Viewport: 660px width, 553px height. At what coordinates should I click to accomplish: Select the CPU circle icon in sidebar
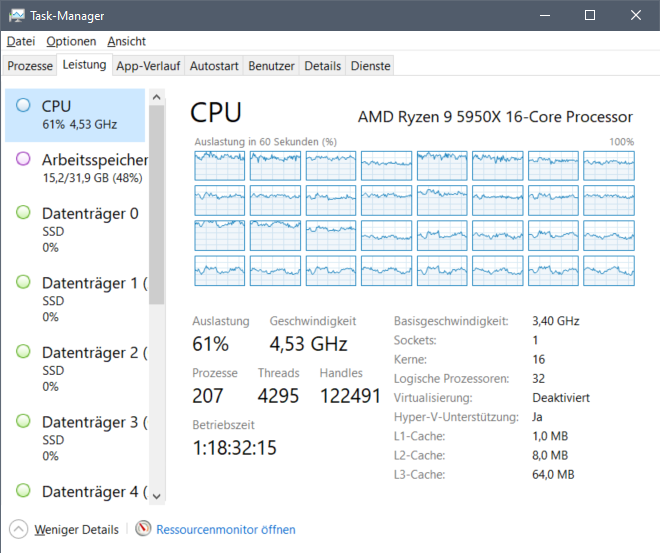(23, 105)
